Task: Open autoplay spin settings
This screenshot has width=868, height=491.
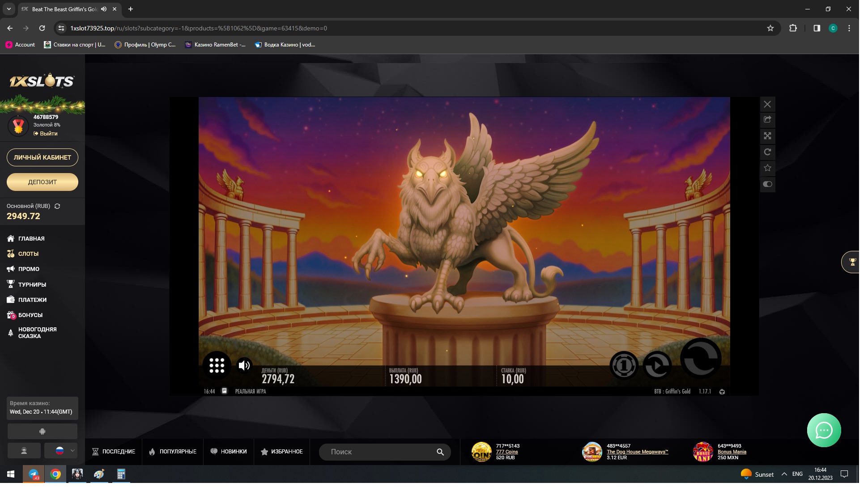Action: (x=657, y=365)
